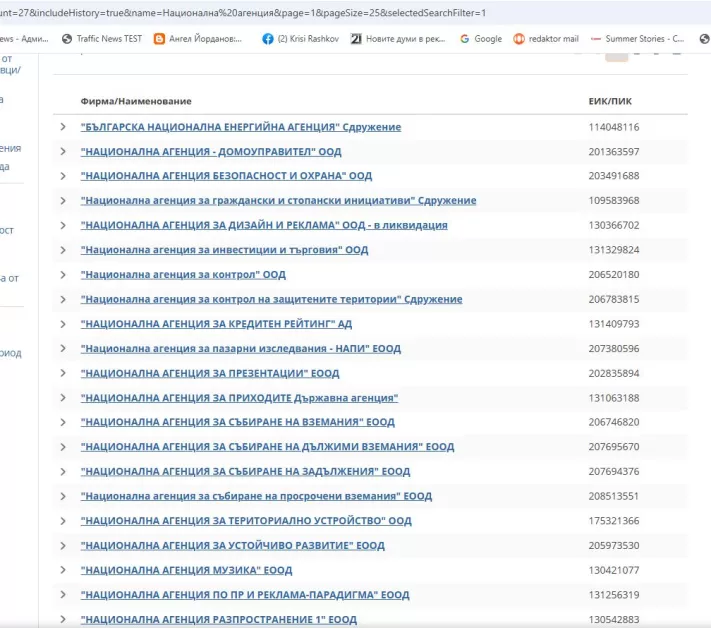Viewport: 711px width, 628px height.
Task: Open Национална агенция за инвестиции и търговия link
Action: click(224, 250)
